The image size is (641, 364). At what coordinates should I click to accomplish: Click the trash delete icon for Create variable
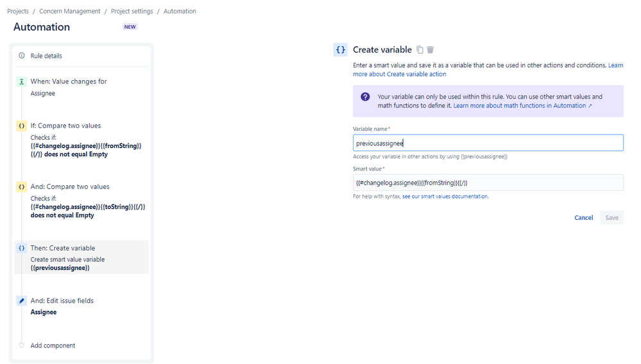click(x=431, y=50)
